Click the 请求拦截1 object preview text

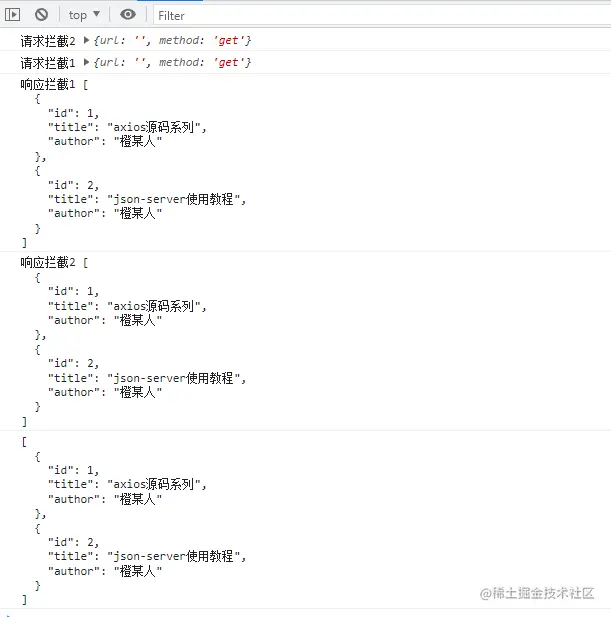click(172, 62)
